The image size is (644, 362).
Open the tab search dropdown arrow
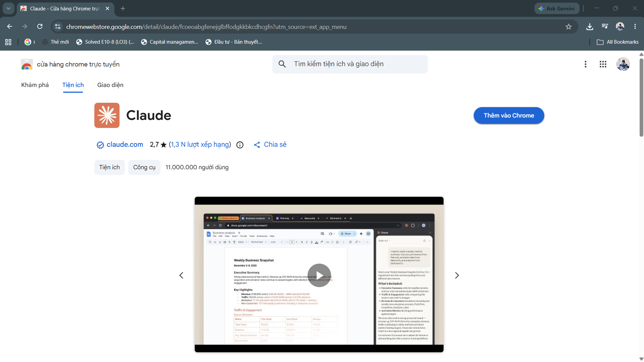[8, 8]
